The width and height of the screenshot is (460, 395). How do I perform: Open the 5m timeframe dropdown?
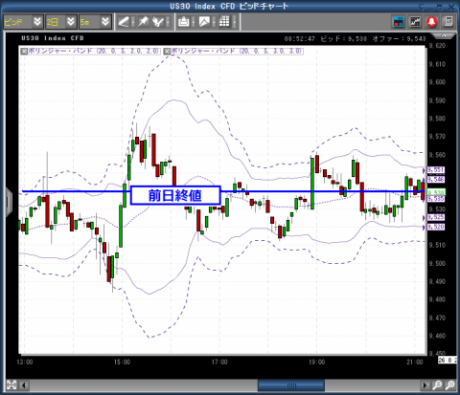point(95,22)
